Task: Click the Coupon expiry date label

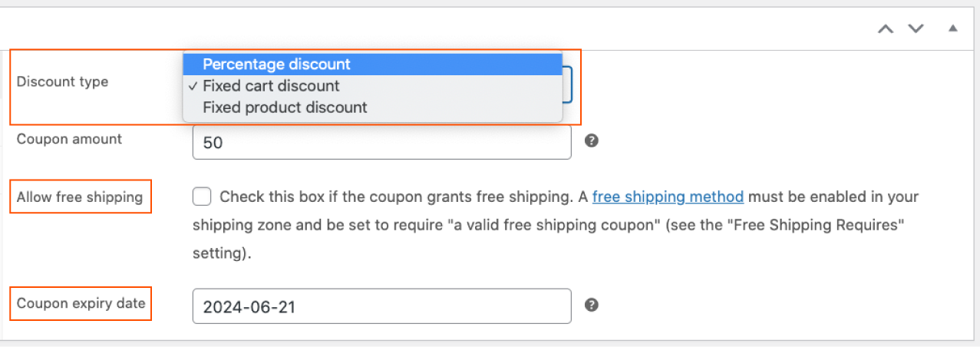Action: [81, 303]
